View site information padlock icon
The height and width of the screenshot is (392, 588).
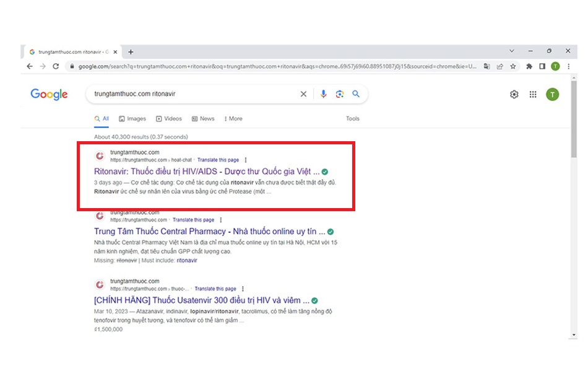(72, 66)
